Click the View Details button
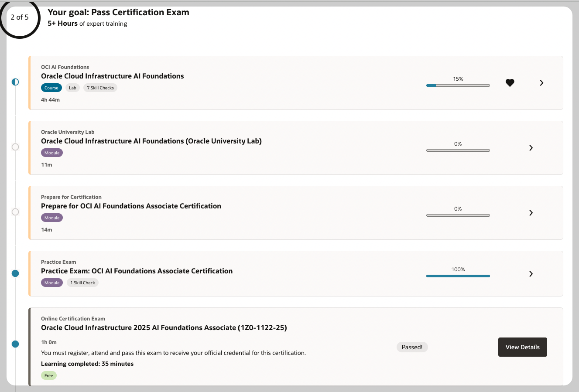579x392 pixels. click(x=522, y=347)
